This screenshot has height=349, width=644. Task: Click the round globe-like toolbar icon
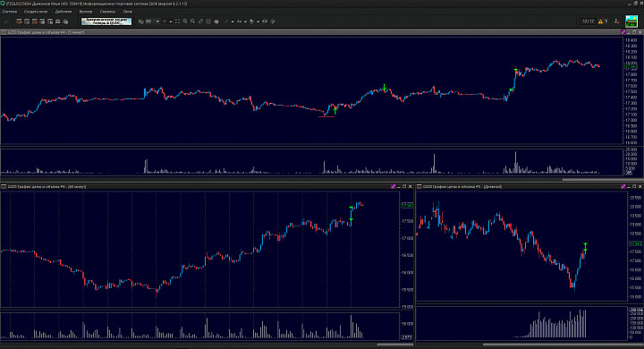[208, 21]
